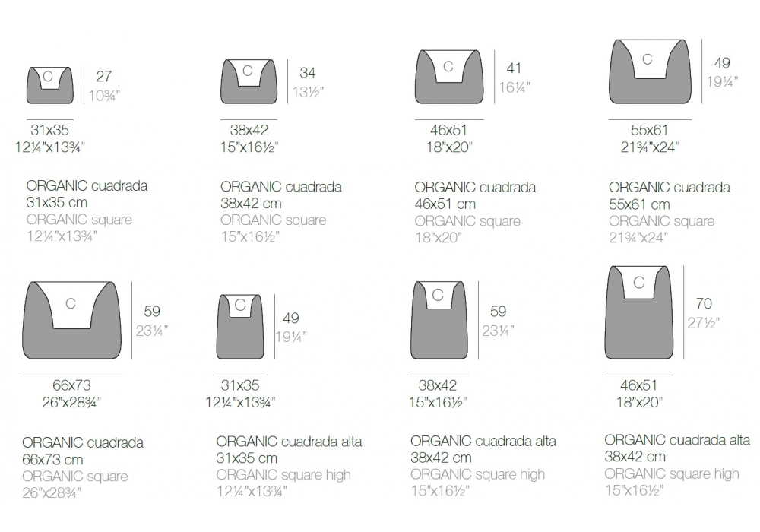Click the 21¾"x24" label directly below 55x61
This screenshot has width=760, height=532.
[x=649, y=147]
